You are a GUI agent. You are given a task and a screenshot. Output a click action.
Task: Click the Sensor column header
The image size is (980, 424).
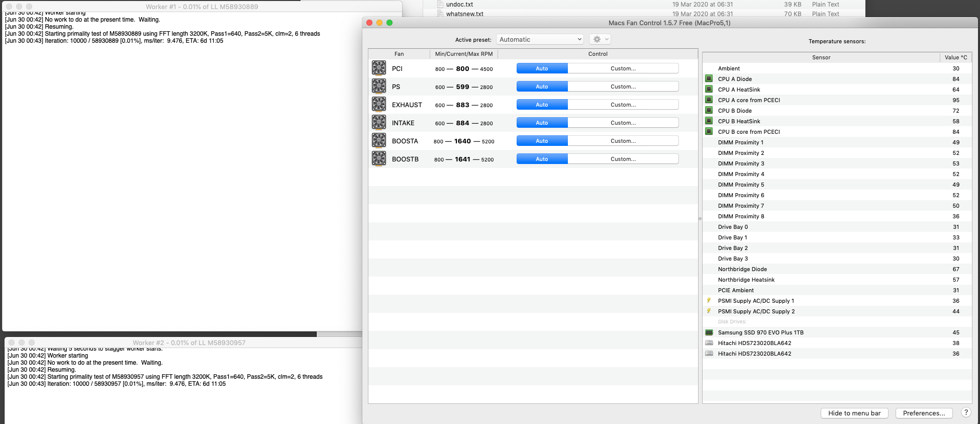point(821,57)
